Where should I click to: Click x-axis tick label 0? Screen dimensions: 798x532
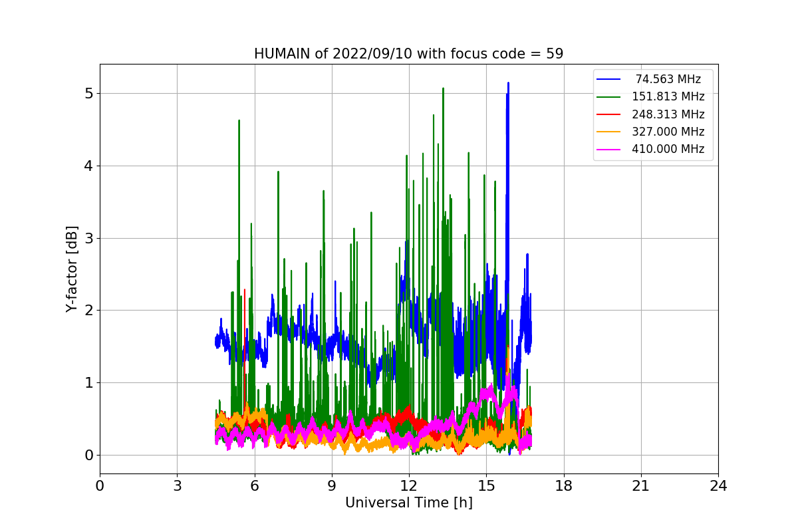point(100,486)
